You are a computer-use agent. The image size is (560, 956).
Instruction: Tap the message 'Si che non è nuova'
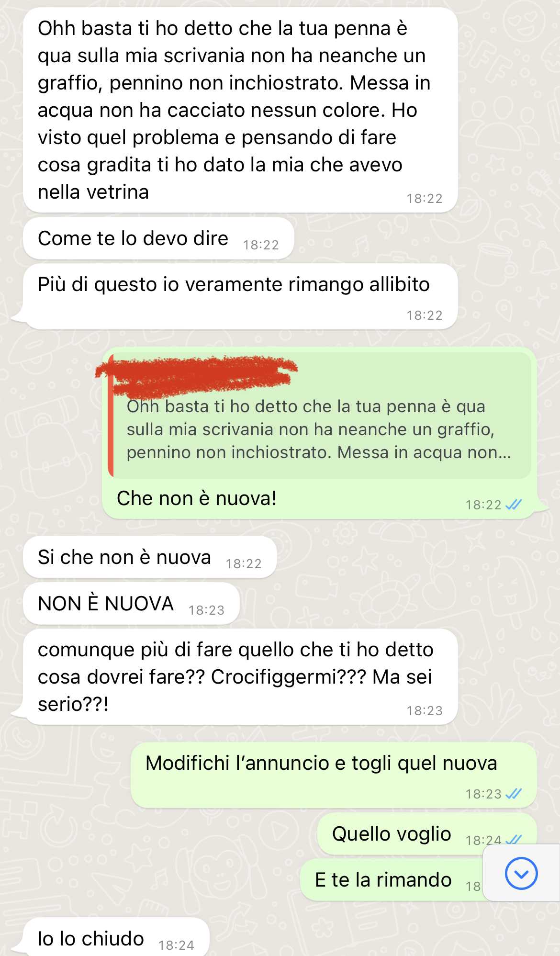pos(150,557)
